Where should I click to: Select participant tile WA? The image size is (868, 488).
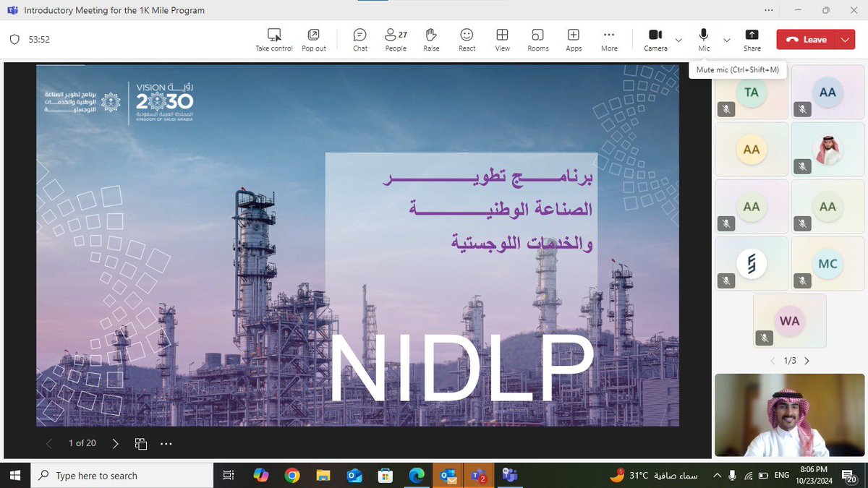point(789,320)
